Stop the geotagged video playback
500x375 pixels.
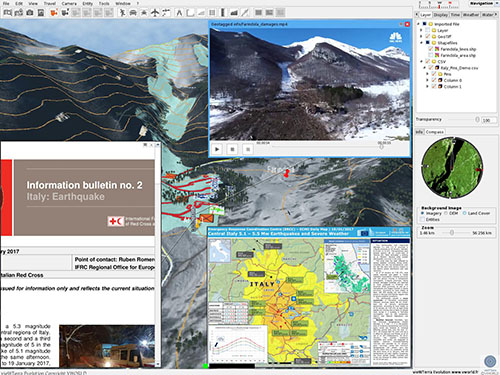[x=232, y=149]
